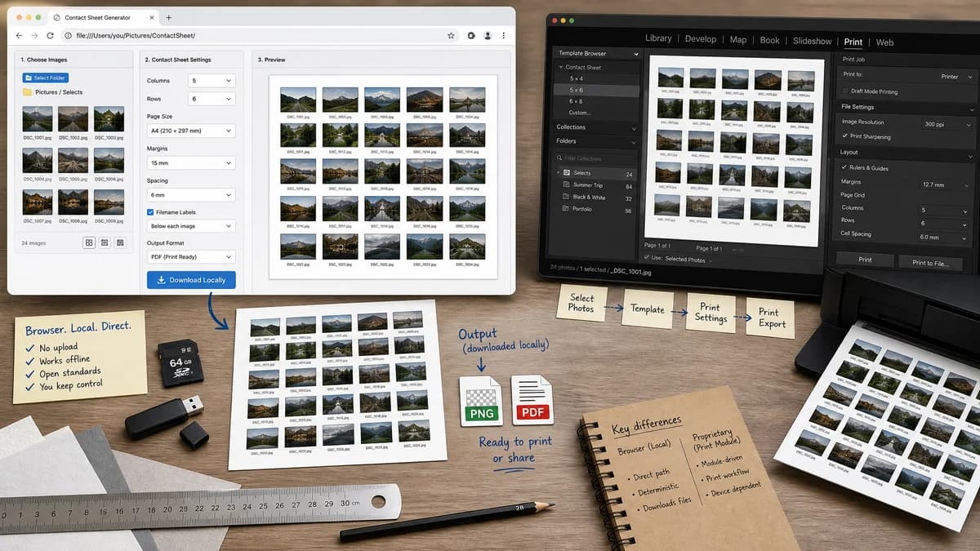Image resolution: width=980 pixels, height=551 pixels.
Task: Collapse the Contact Sheet template group
Action: [x=560, y=67]
